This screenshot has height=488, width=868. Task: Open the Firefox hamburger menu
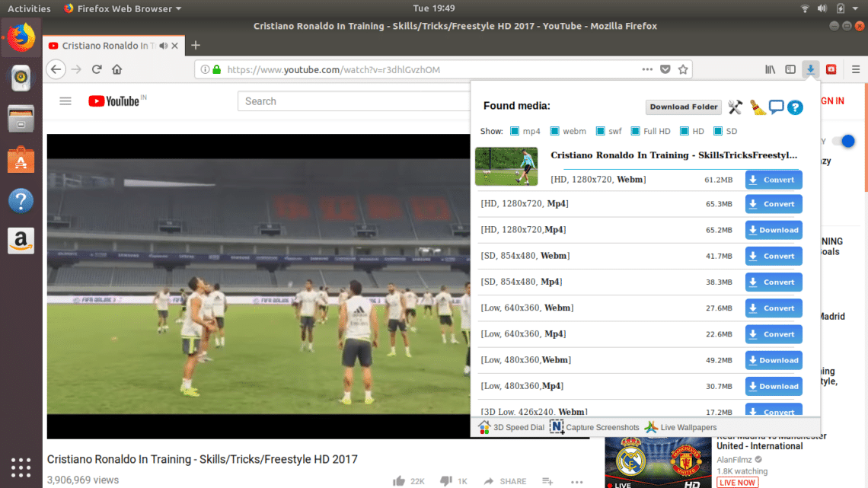click(856, 69)
